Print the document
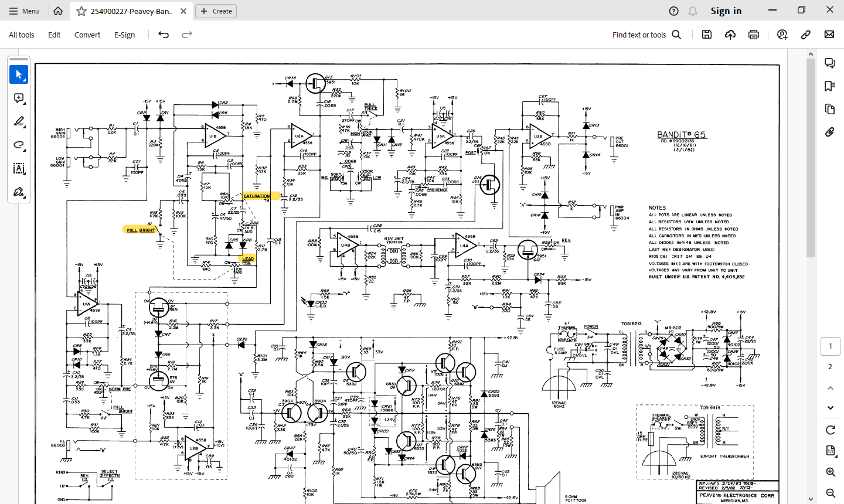The image size is (844, 504). [754, 35]
